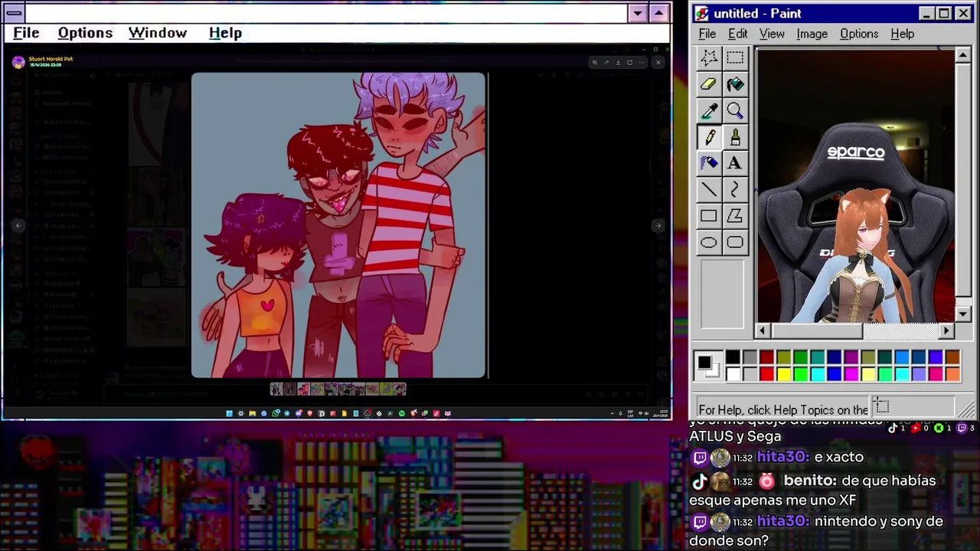Pick the yellow color swatch

coord(783,374)
